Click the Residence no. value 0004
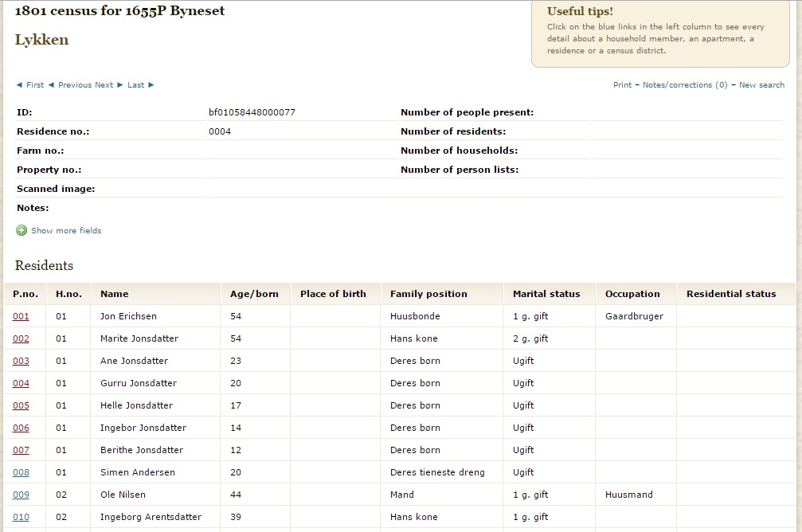This screenshot has width=802, height=532. [220, 131]
